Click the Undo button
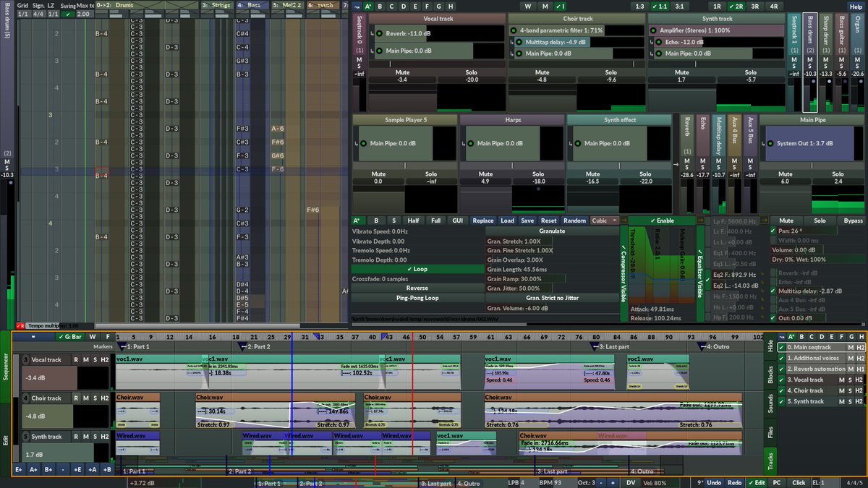The width and height of the screenshot is (868, 488). point(714,482)
